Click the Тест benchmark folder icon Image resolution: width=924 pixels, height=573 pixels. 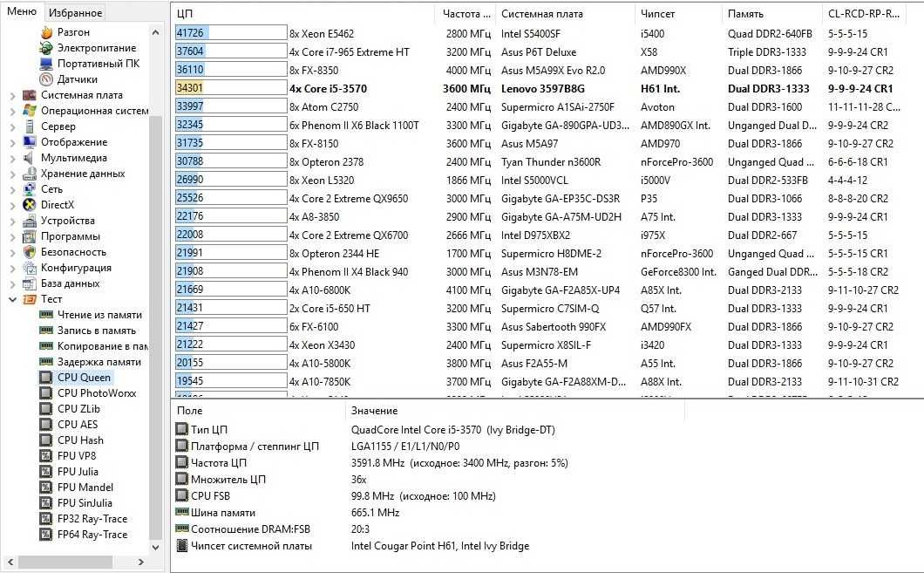30,299
